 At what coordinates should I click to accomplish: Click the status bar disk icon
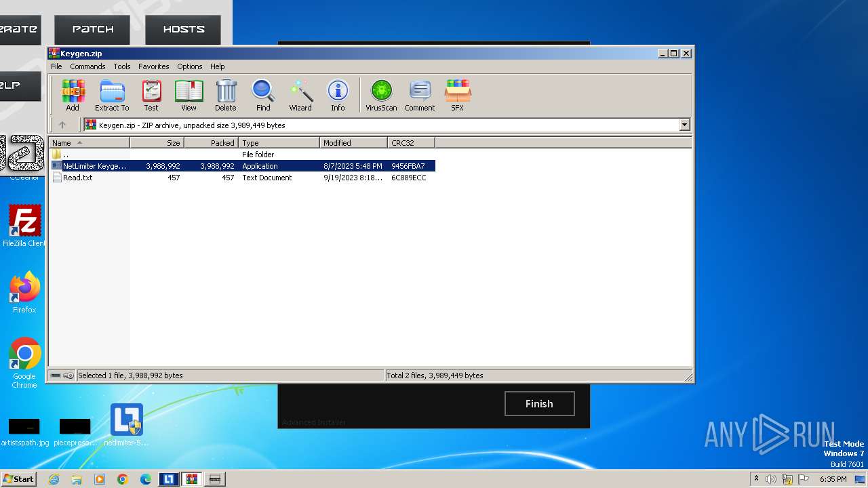coord(56,375)
